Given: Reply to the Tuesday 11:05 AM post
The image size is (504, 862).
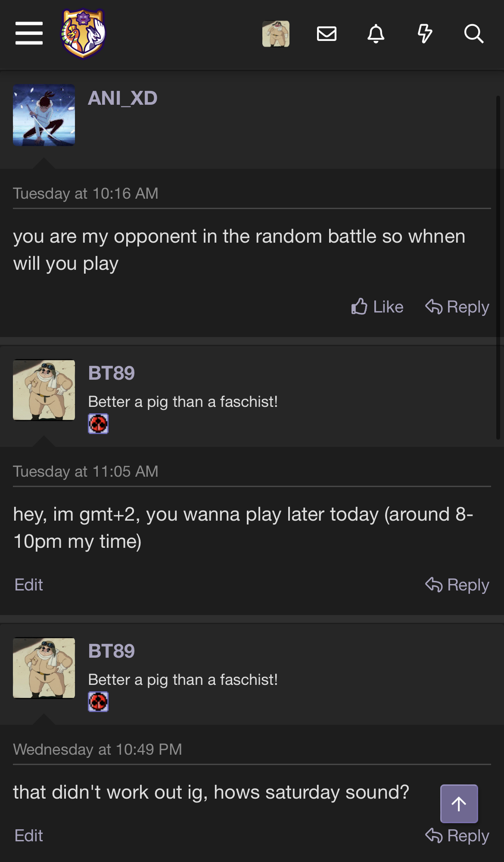Looking at the screenshot, I should point(457,585).
